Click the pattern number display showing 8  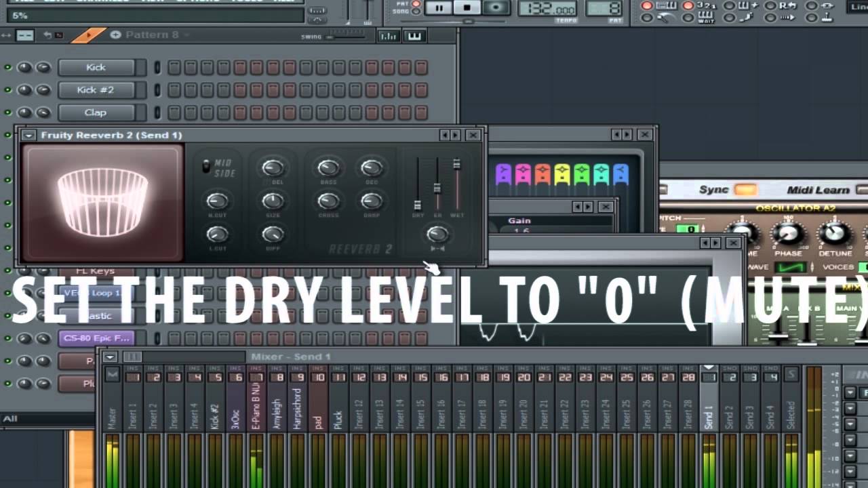[605, 8]
